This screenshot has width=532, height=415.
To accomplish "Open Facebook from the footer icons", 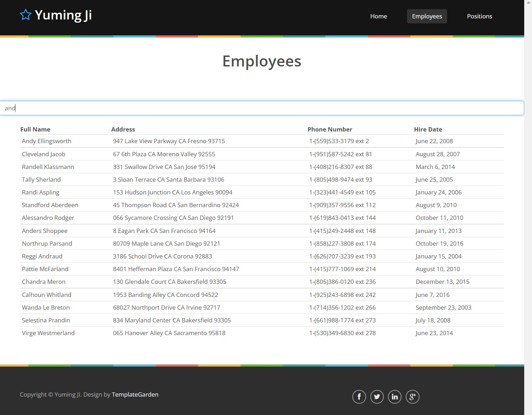I will (x=359, y=397).
